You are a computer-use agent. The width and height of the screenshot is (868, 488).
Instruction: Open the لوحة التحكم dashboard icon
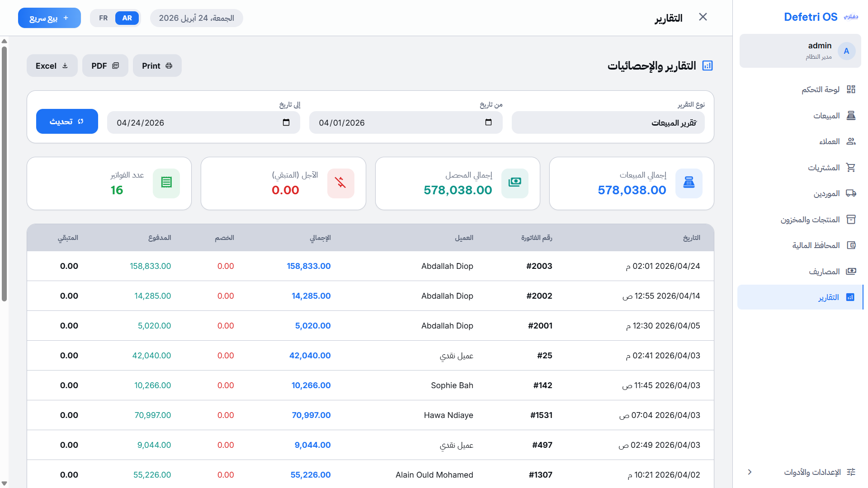pos(852,89)
